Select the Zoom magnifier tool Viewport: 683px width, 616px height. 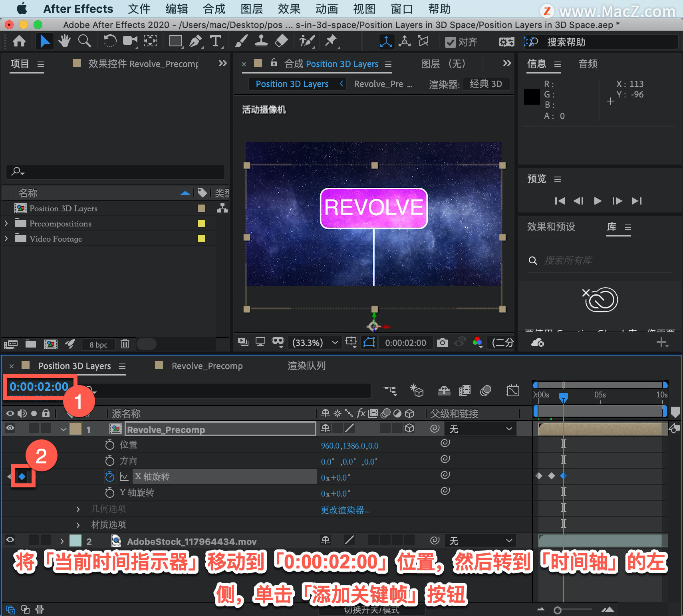(84, 41)
